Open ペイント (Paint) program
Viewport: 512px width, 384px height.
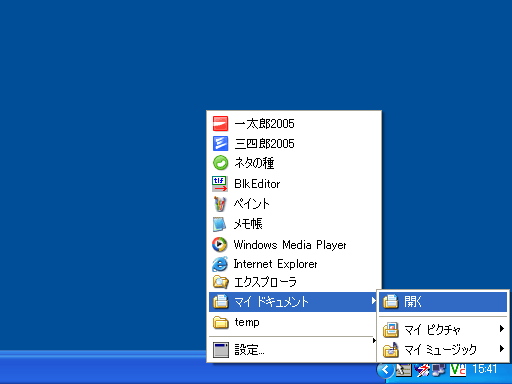pyautogui.click(x=293, y=204)
